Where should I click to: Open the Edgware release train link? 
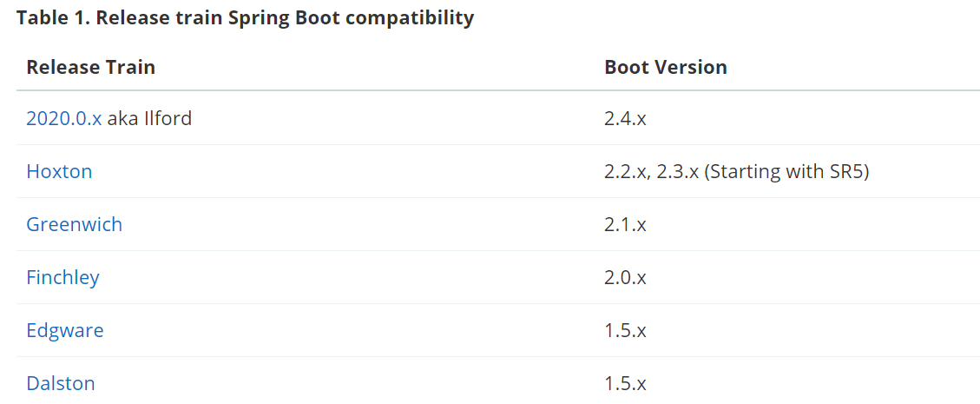(64, 330)
